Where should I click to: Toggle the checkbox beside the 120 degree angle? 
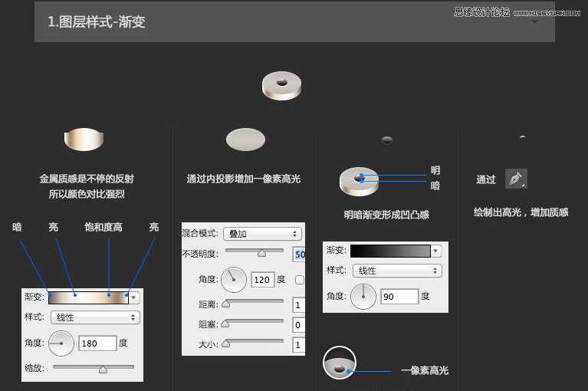(300, 280)
